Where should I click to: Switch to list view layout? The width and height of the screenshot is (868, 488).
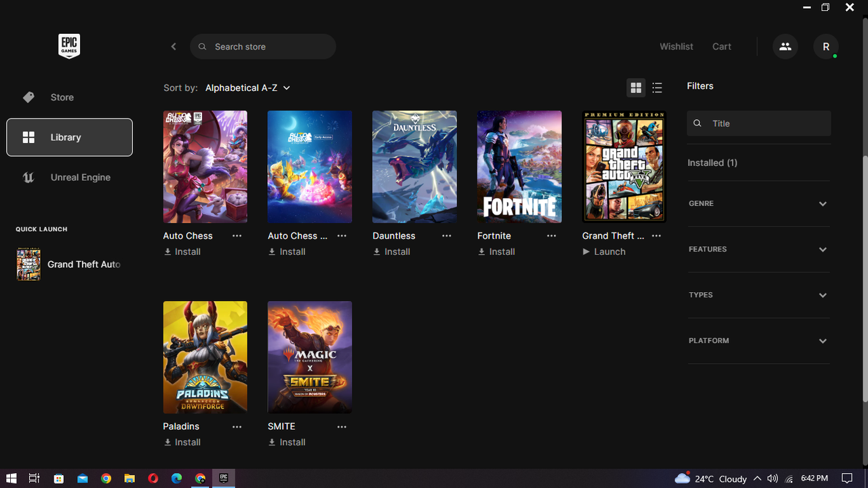[657, 88]
